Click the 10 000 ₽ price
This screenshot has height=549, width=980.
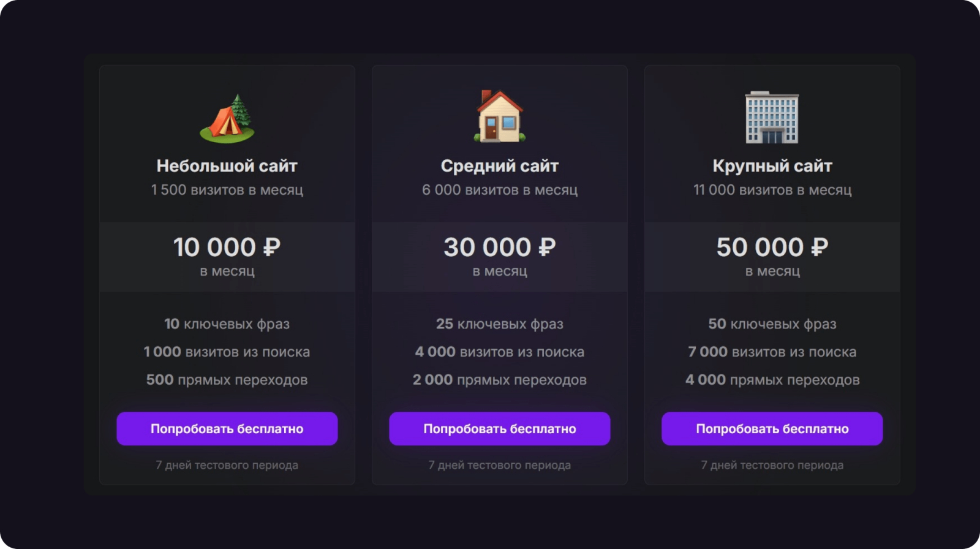[227, 248]
